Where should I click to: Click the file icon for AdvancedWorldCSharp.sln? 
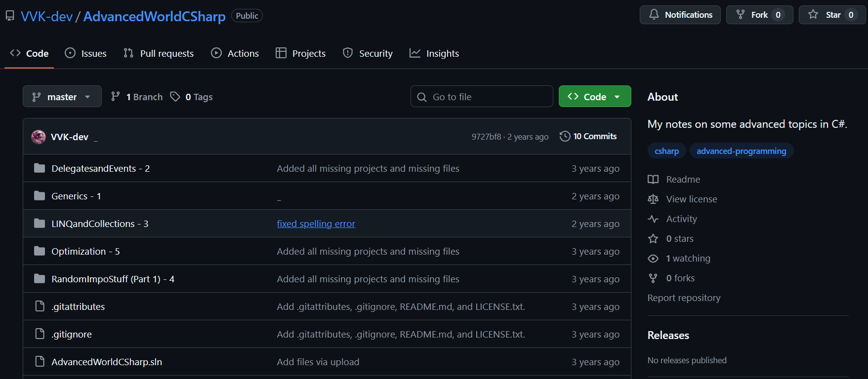40,362
